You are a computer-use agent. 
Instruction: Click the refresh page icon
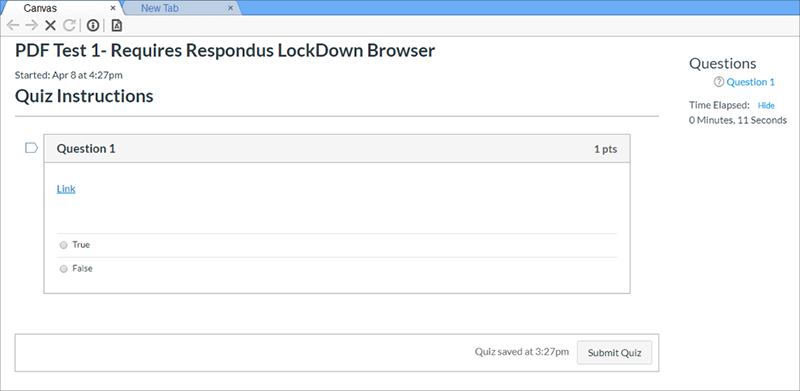(69, 25)
